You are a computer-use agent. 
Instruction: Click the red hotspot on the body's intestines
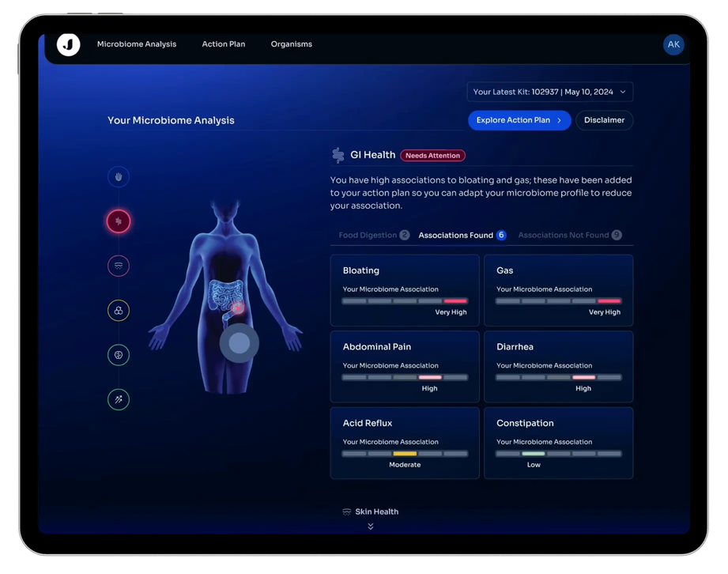(237, 307)
